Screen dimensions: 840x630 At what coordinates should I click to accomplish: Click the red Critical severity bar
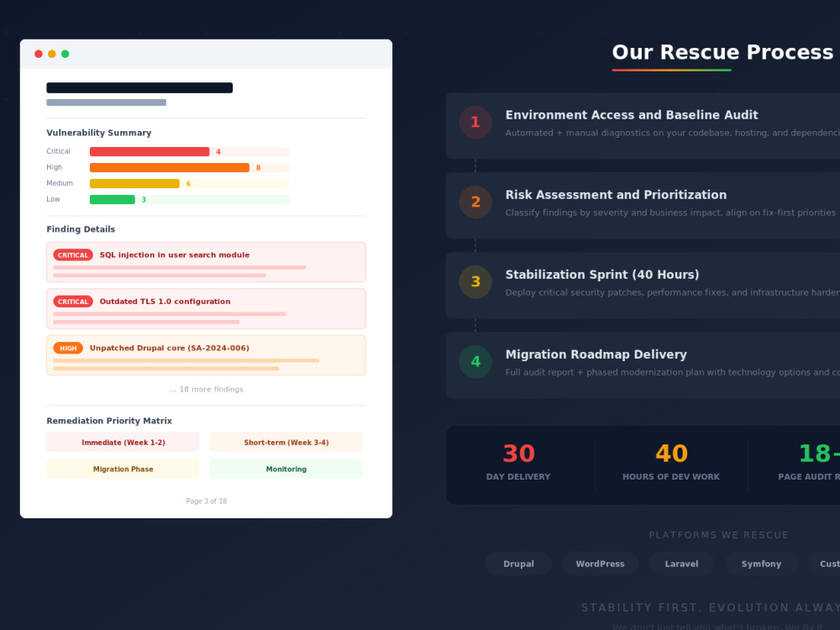(150, 151)
